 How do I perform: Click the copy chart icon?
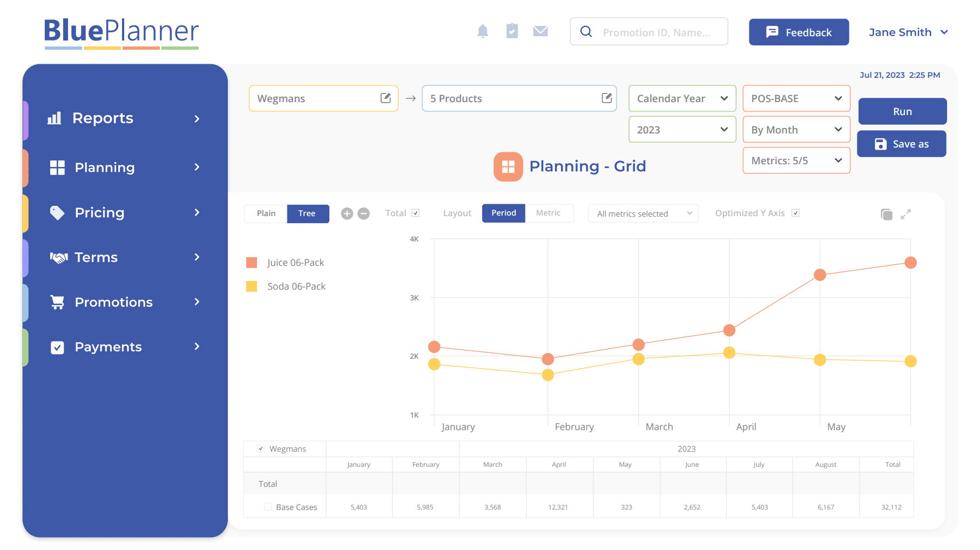pos(886,214)
